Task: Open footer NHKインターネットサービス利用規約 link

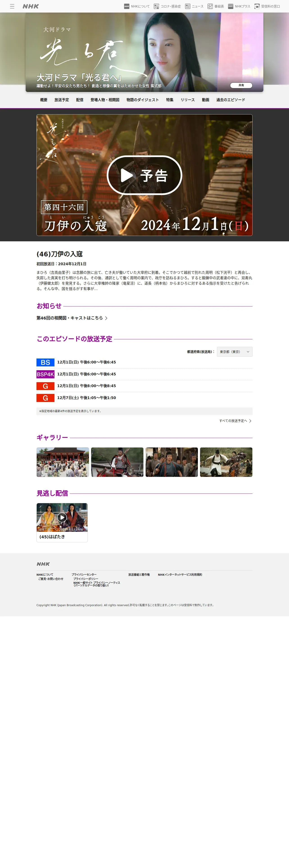Action: (180, 575)
